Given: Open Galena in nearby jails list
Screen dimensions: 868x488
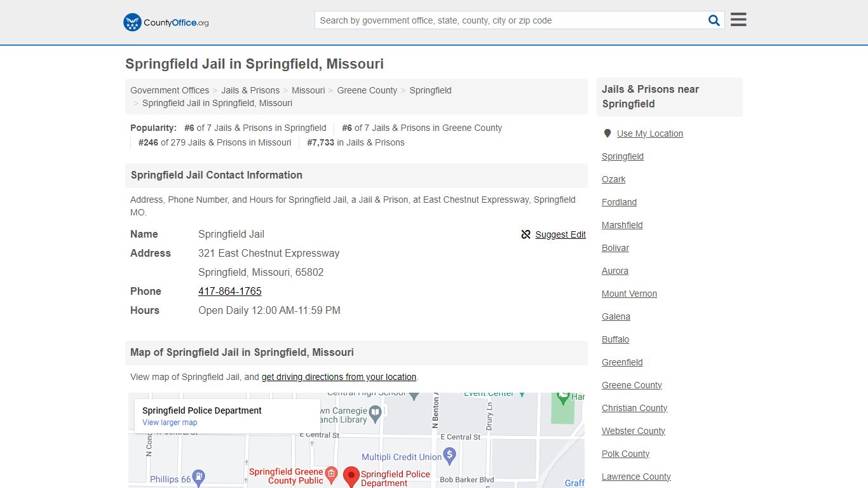Looking at the screenshot, I should pos(616,316).
